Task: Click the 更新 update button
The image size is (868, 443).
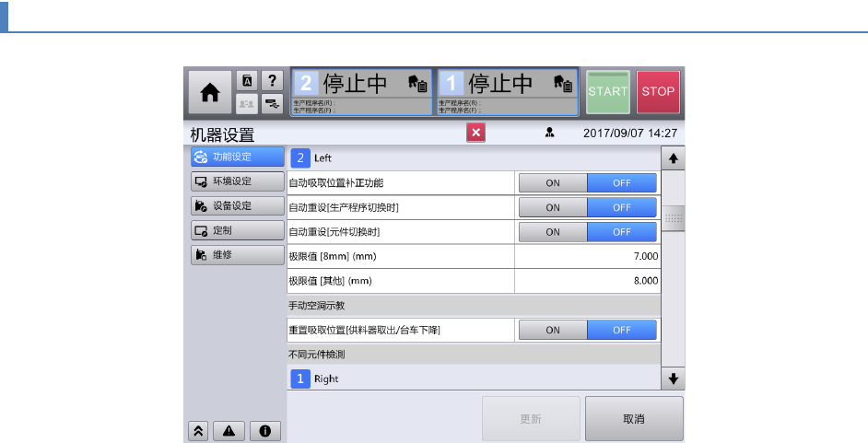Action: coord(531,419)
